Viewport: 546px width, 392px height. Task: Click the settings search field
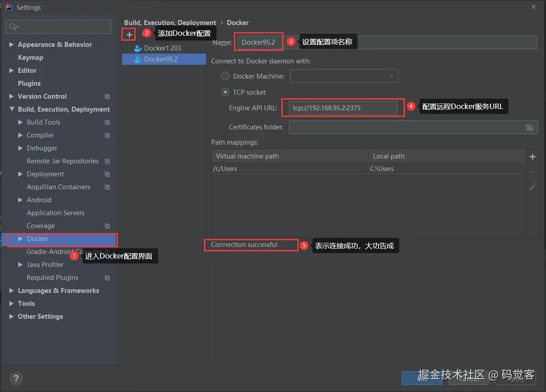coord(58,27)
